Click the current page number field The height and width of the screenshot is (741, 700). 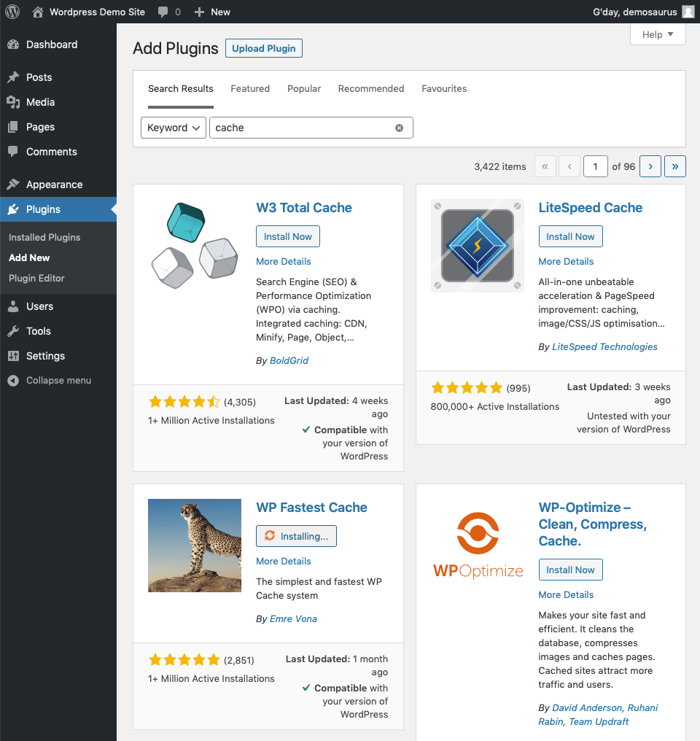(595, 166)
